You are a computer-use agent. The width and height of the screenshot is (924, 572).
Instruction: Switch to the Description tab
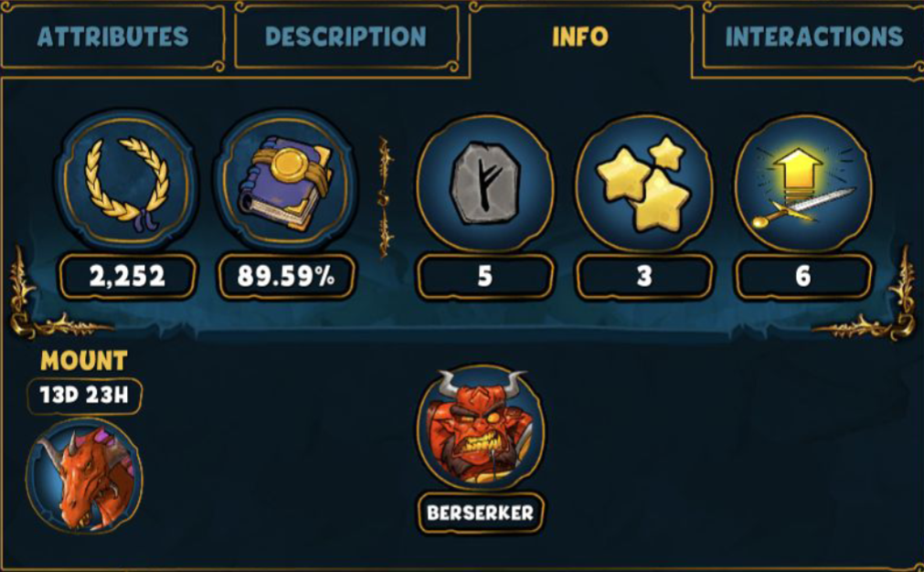[x=345, y=37]
